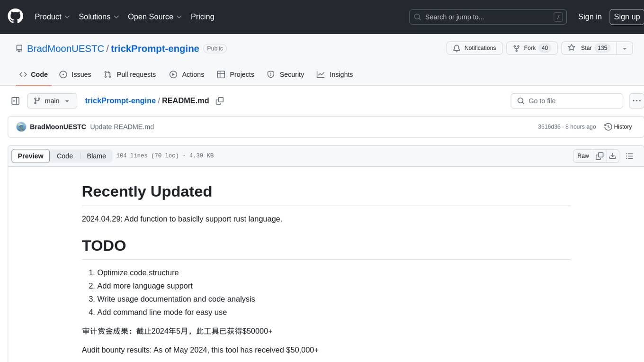Expand the Product menu
Image resolution: width=644 pixels, height=362 pixels.
click(x=52, y=17)
